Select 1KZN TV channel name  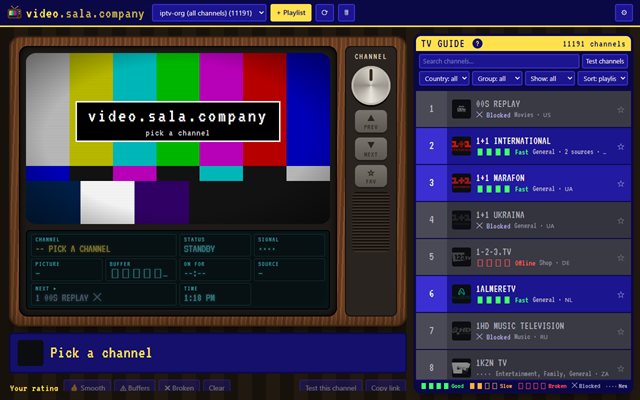pyautogui.click(x=491, y=363)
